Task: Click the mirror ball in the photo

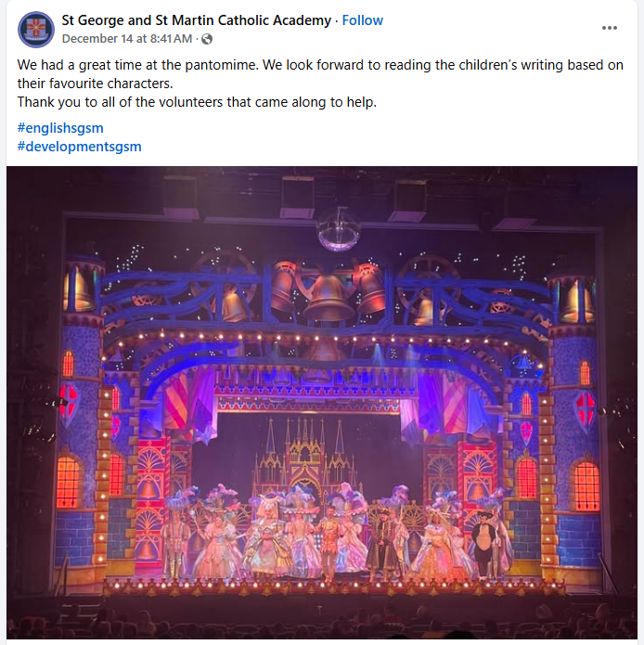Action: 338,229
